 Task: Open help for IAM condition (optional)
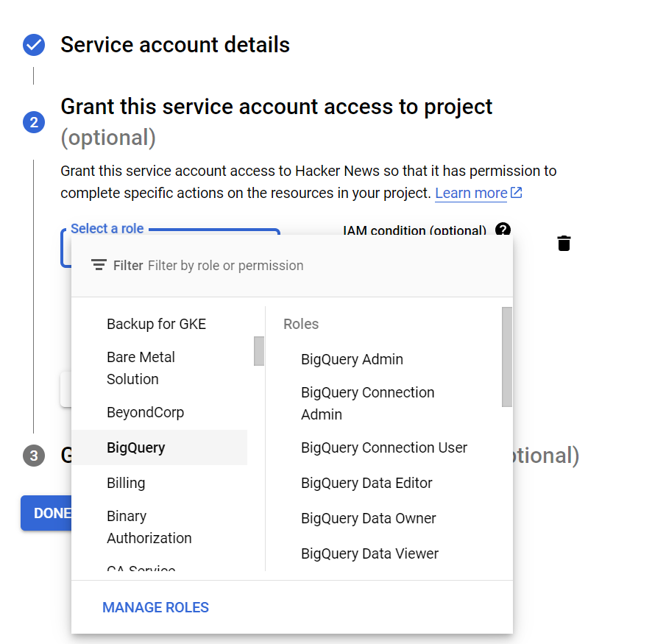click(503, 230)
